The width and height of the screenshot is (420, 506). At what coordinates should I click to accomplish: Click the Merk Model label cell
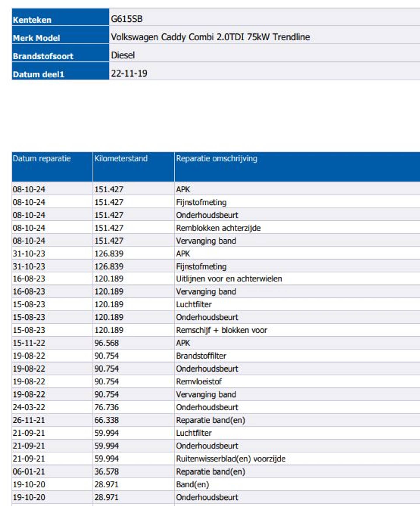coord(36,38)
